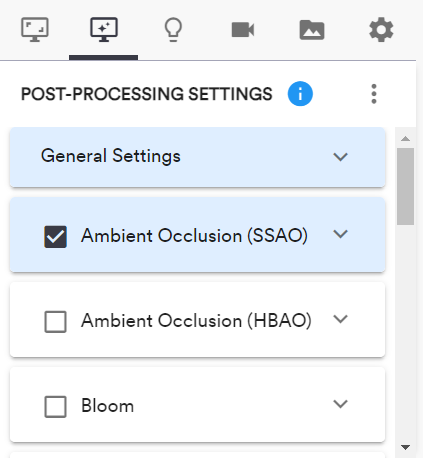Image resolution: width=423 pixels, height=458 pixels.
Task: Click the Bloom label text
Action: [x=107, y=406]
